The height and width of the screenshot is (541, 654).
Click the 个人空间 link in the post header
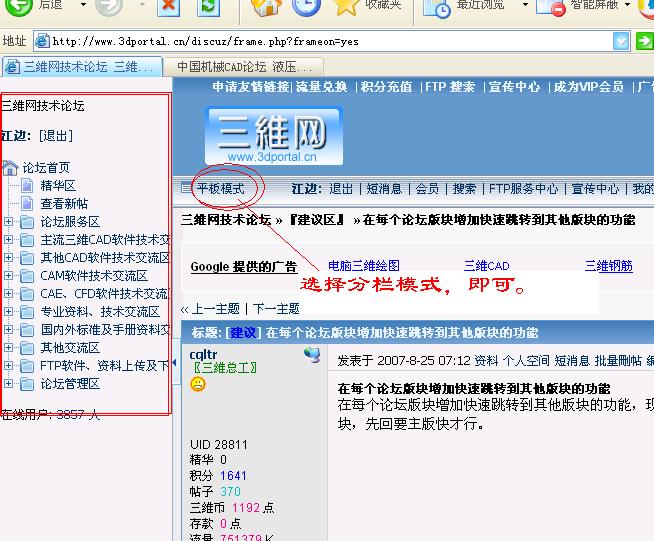pos(526,360)
